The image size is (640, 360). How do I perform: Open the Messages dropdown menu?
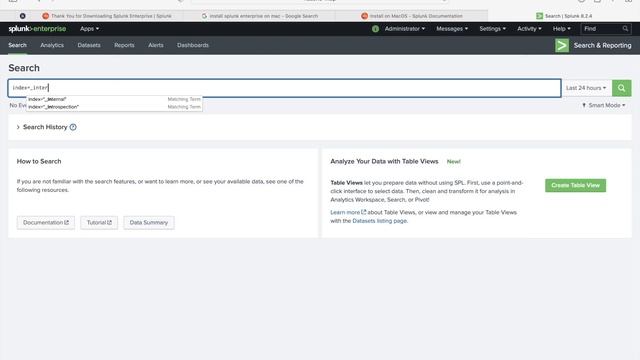point(452,29)
